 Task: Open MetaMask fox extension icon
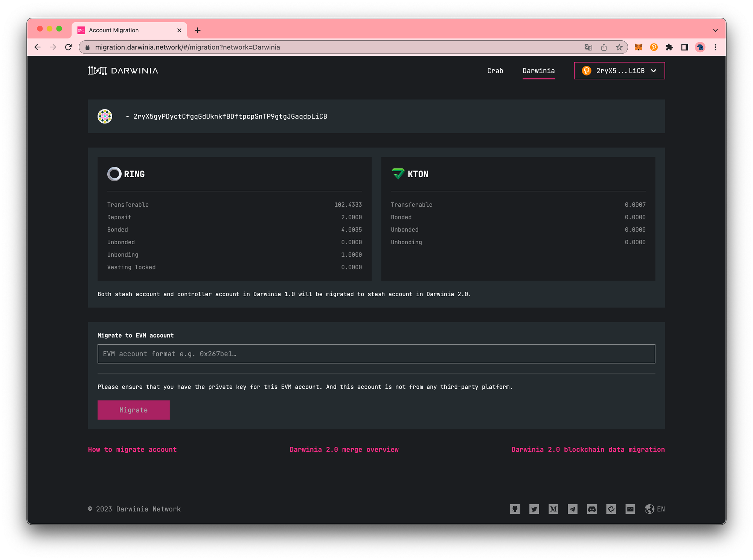pos(639,47)
